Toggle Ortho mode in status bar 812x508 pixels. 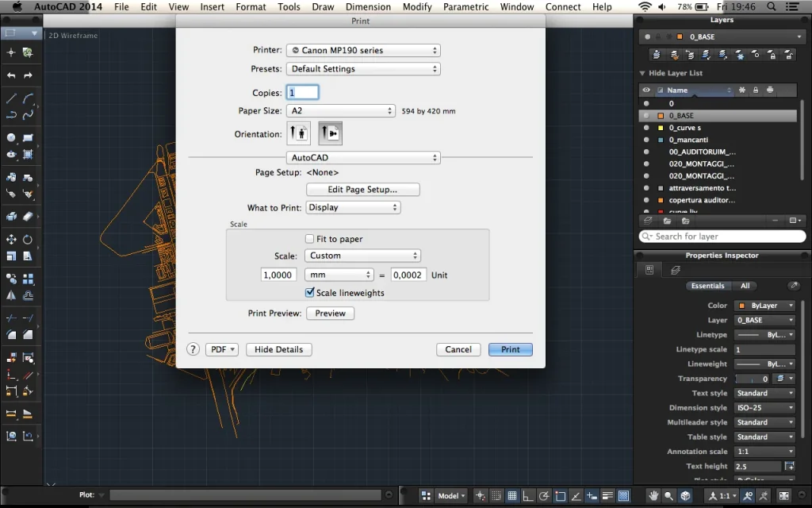coord(527,495)
